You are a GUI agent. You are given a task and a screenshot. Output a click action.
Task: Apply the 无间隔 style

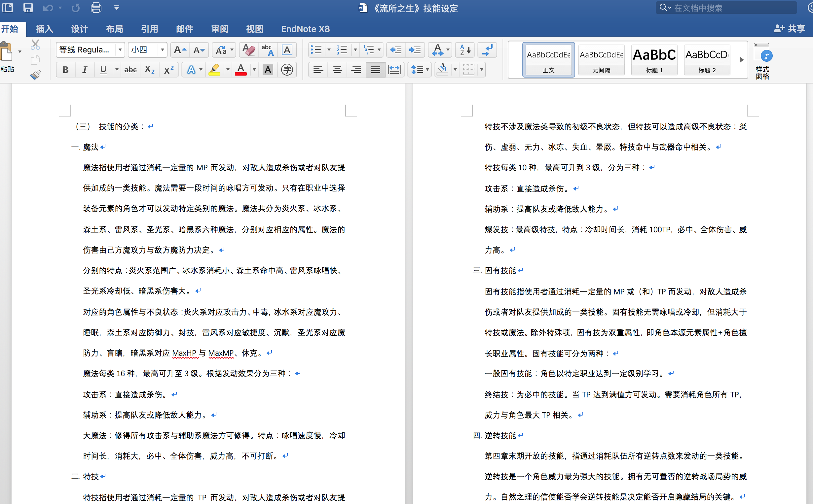[x=601, y=60]
